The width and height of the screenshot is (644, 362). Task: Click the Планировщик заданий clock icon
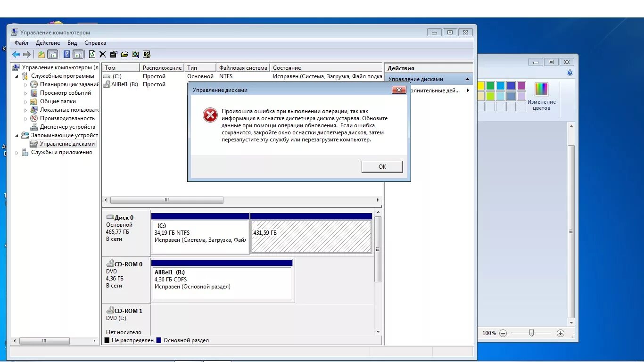pyautogui.click(x=34, y=84)
